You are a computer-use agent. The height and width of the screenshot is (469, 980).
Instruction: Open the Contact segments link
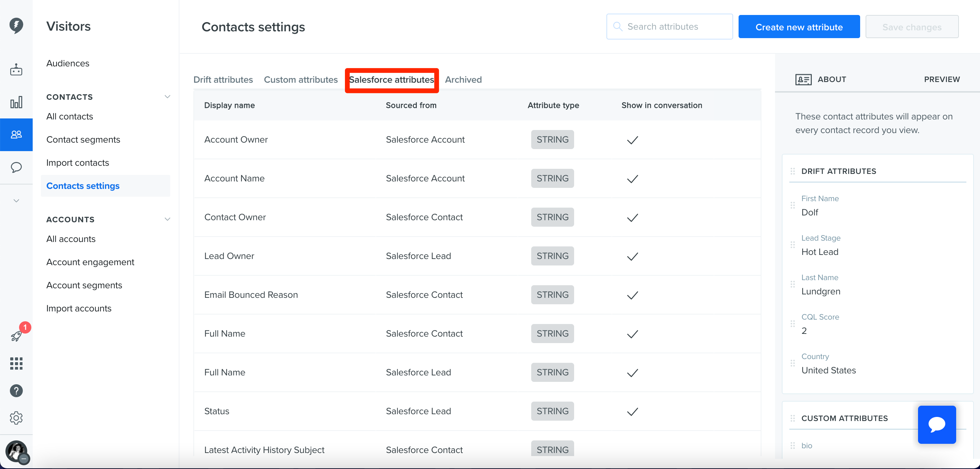(83, 140)
